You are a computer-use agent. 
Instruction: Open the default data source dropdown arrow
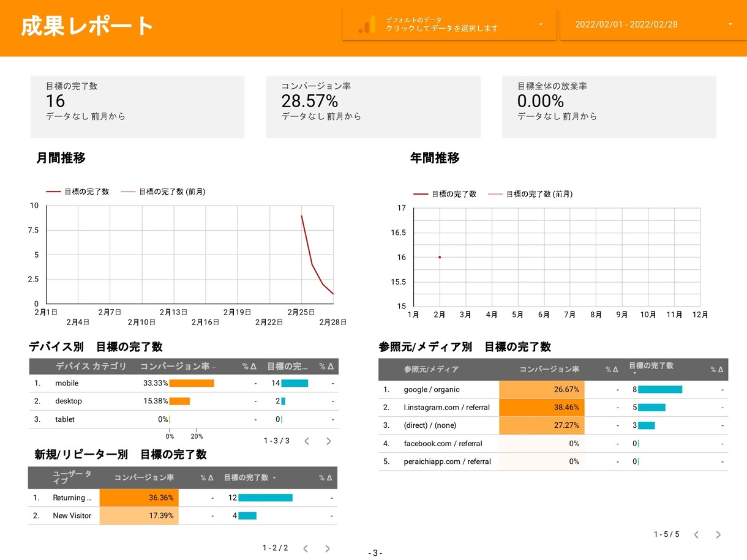pyautogui.click(x=541, y=24)
